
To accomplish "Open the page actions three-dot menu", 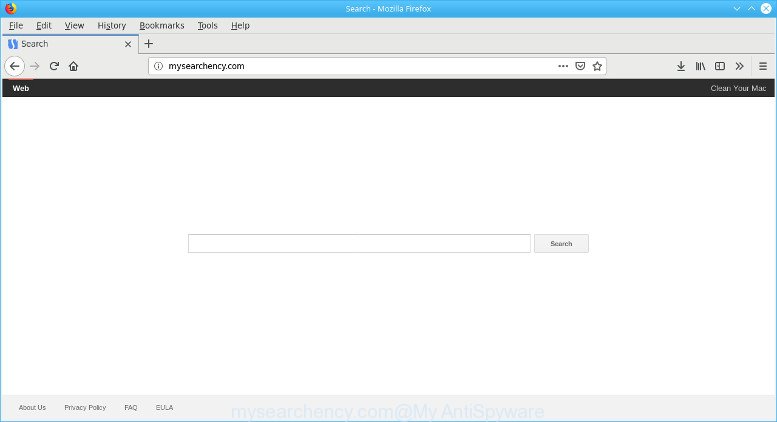I will click(x=563, y=66).
